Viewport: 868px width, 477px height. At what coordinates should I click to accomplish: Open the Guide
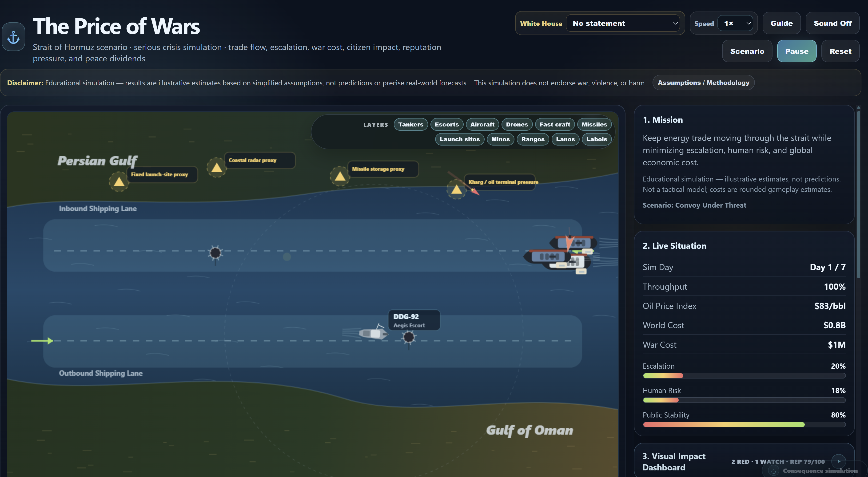click(x=781, y=23)
